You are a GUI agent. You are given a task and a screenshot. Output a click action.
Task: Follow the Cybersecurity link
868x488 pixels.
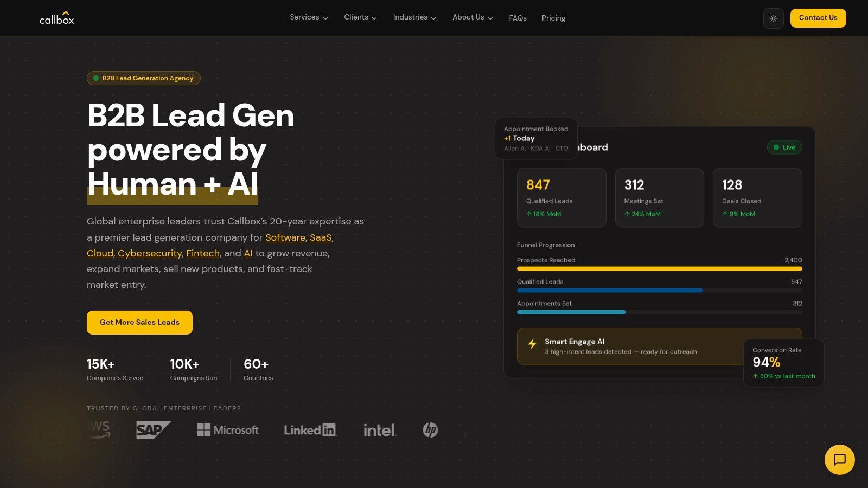coord(150,253)
